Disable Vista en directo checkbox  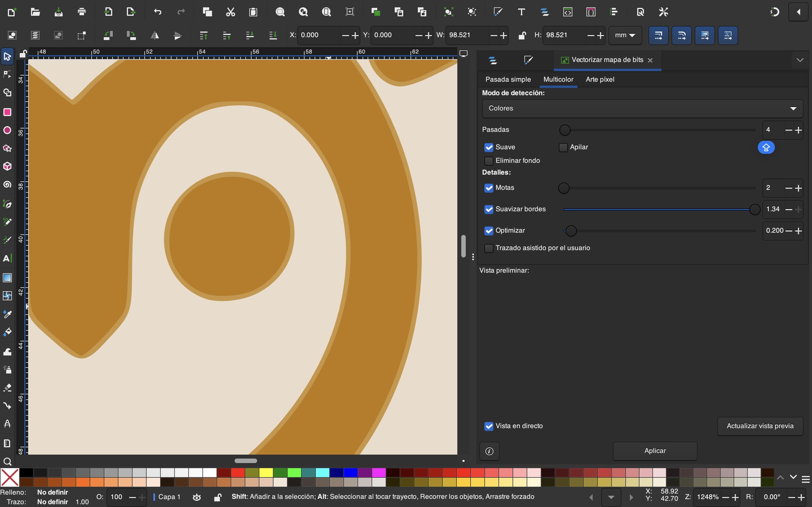click(x=489, y=426)
